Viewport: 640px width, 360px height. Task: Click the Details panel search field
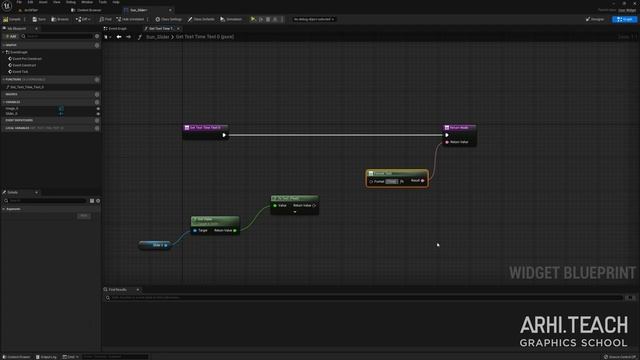point(45,201)
